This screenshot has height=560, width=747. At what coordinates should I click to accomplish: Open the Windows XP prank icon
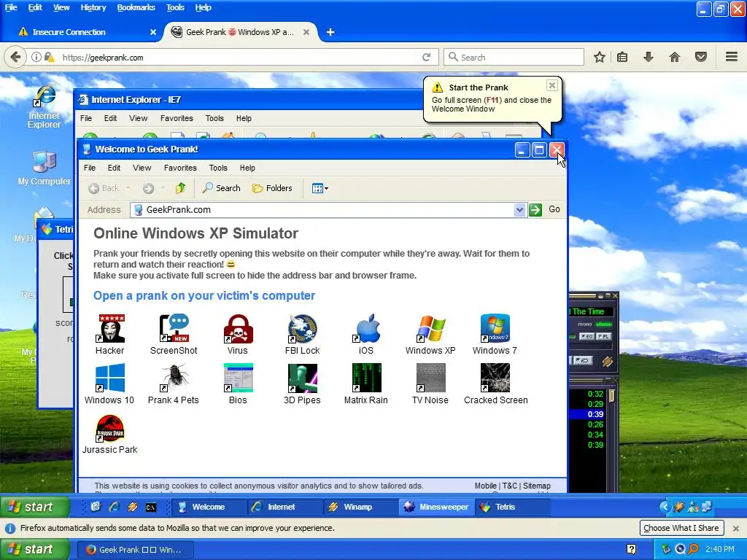point(430,334)
